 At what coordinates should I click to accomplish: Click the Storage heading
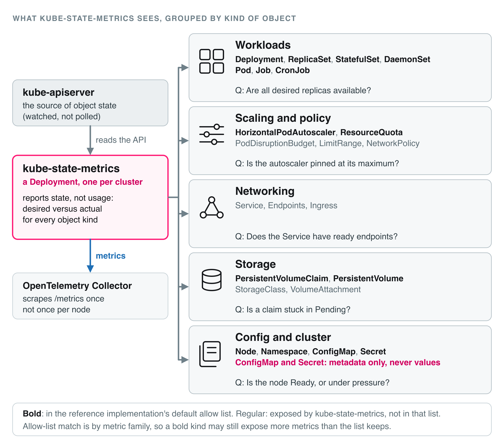pos(255,264)
